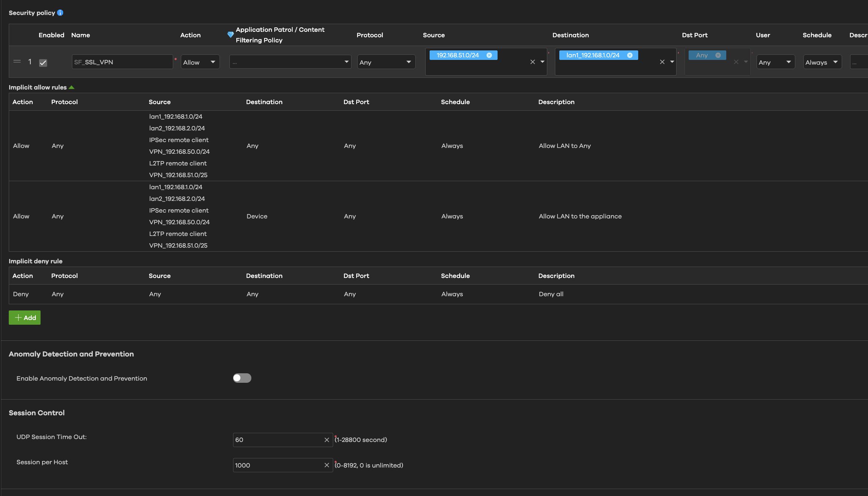Open the User dropdown set to Any
Screen dimensions: 868x496
tap(775, 62)
